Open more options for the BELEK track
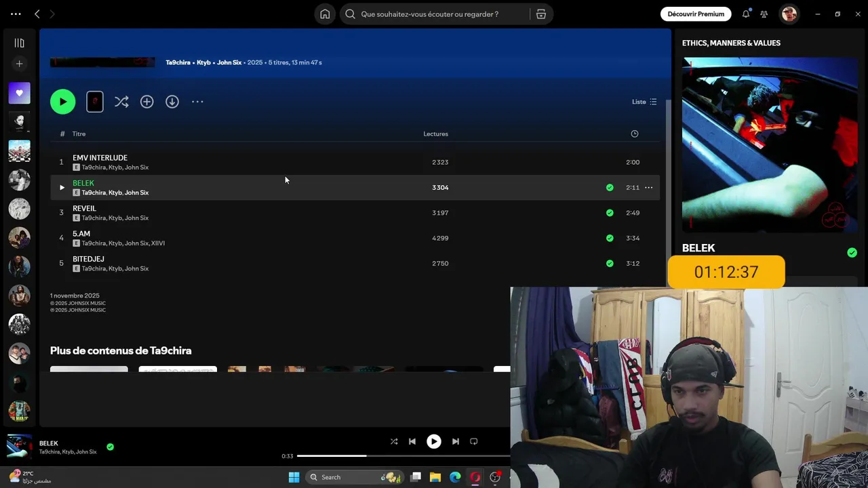The width and height of the screenshot is (868, 488). [648, 188]
